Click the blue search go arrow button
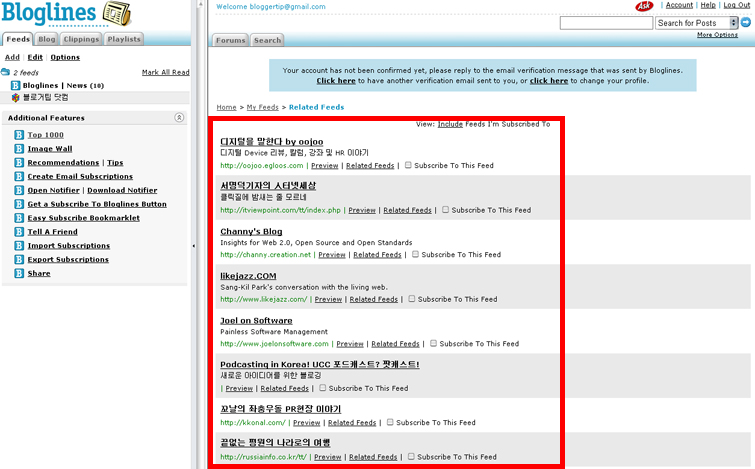The height and width of the screenshot is (469, 755). [745, 22]
